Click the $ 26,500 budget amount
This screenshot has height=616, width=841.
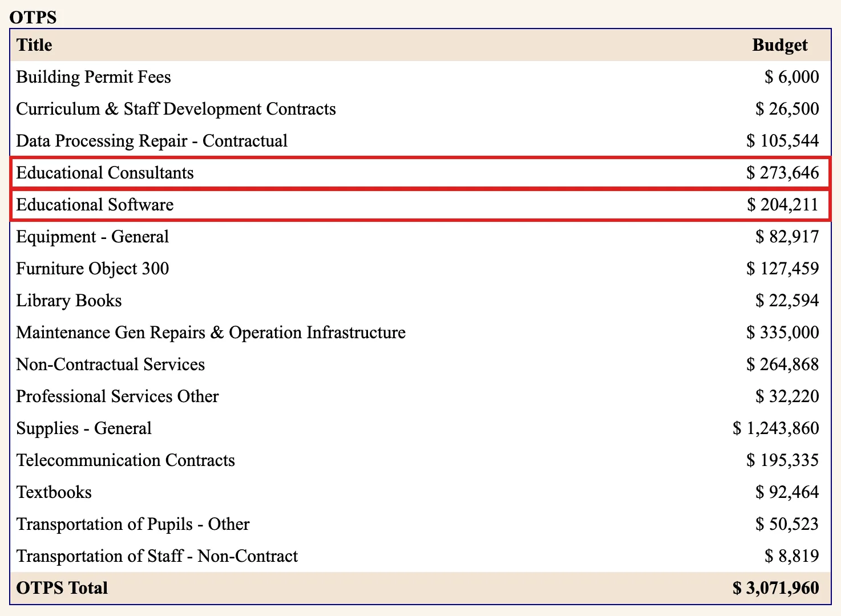point(787,109)
